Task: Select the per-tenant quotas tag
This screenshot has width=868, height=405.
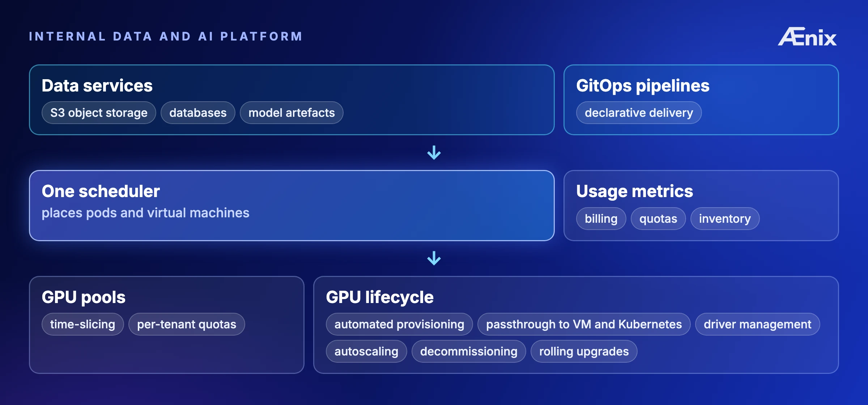Action: tap(187, 324)
